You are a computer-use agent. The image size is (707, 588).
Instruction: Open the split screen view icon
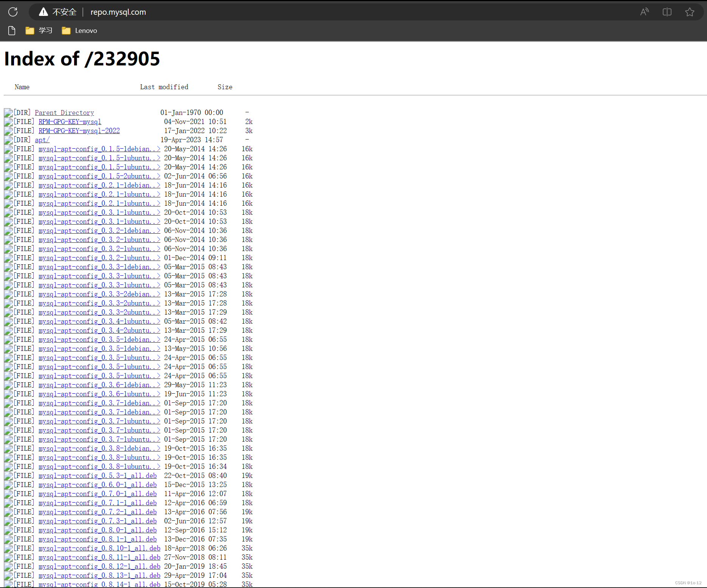[x=667, y=12]
